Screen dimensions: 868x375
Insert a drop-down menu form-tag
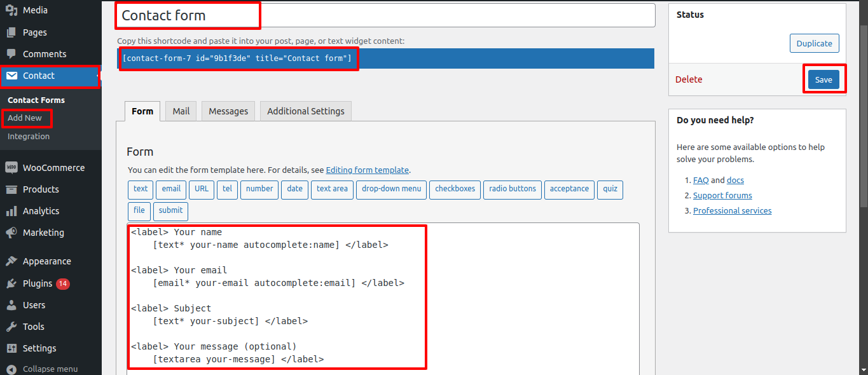pos(392,189)
